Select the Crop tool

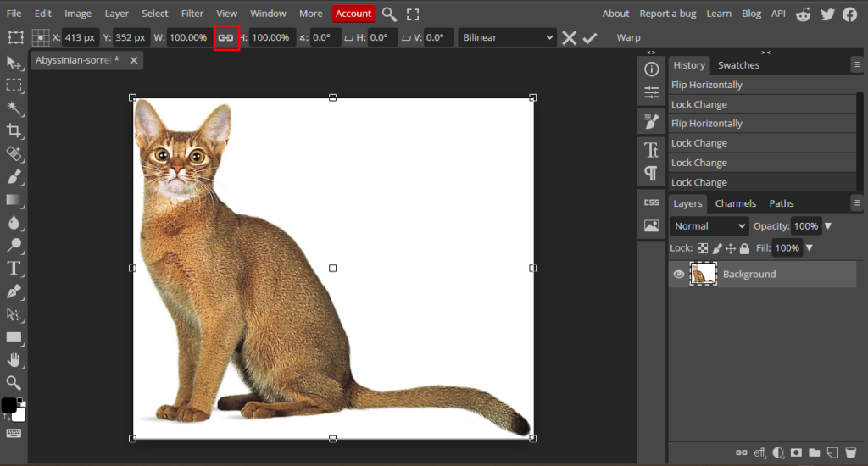pos(14,130)
